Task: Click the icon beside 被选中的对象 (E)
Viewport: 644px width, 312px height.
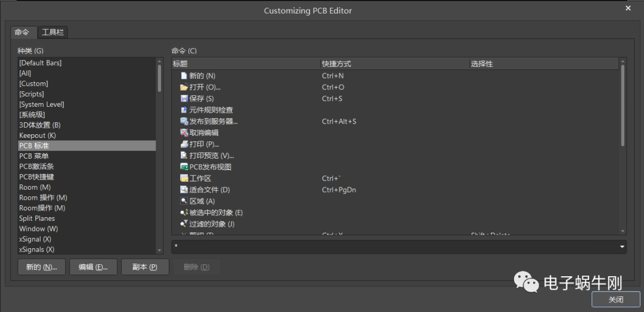Action: (184, 213)
